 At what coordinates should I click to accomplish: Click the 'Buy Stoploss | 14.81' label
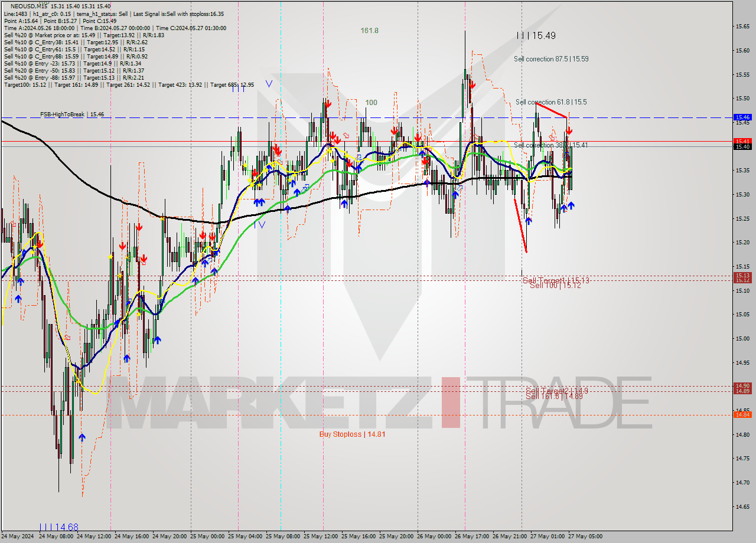pyautogui.click(x=352, y=434)
